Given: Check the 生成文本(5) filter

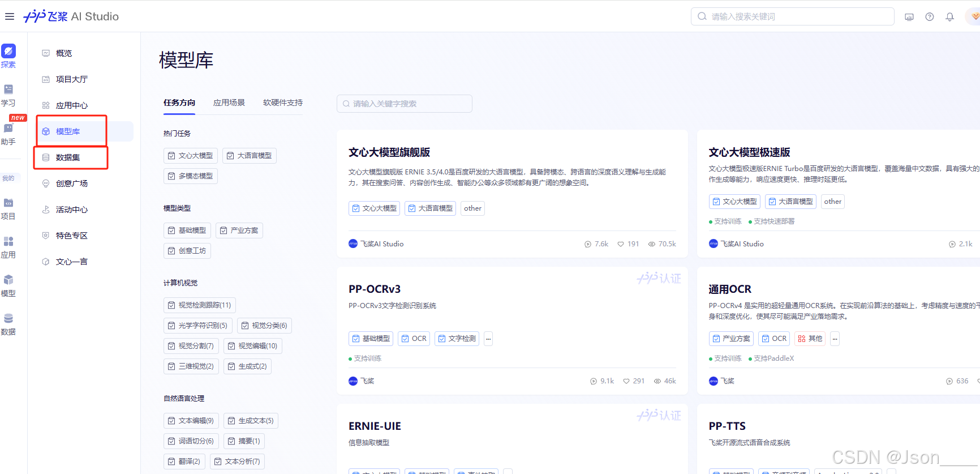Looking at the screenshot, I should (251, 421).
